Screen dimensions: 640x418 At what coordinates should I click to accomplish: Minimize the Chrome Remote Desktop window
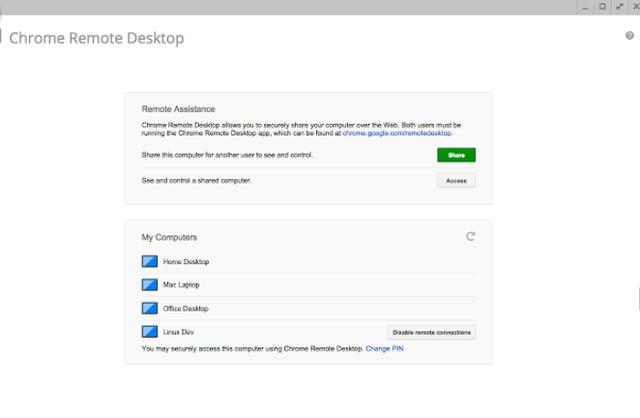[x=585, y=7]
